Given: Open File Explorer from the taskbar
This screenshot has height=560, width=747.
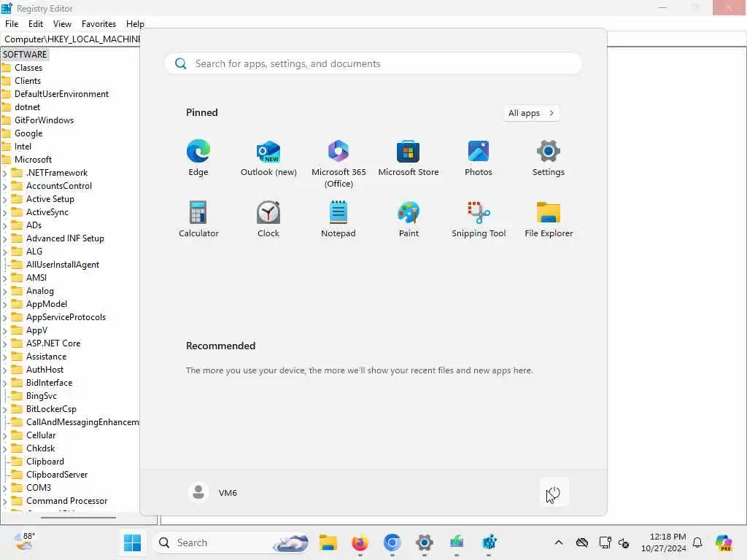Looking at the screenshot, I should tap(328, 542).
